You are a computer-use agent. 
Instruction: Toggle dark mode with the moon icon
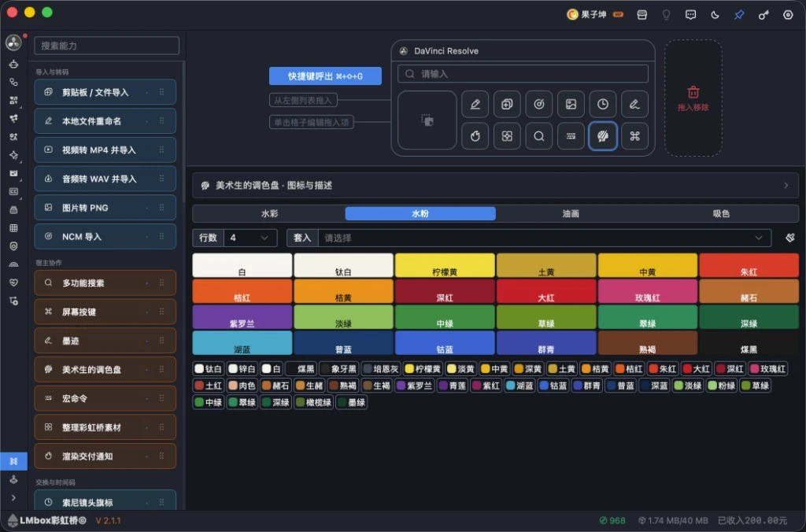click(x=715, y=15)
